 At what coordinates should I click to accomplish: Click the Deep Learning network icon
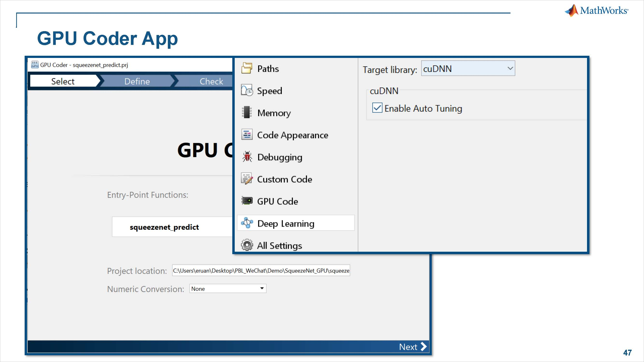tap(247, 223)
